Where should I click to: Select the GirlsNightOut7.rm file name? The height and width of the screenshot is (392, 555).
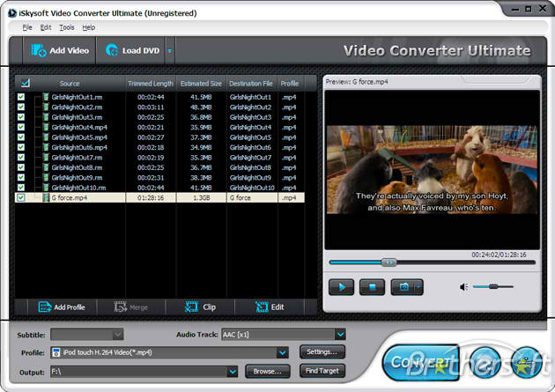point(77,158)
